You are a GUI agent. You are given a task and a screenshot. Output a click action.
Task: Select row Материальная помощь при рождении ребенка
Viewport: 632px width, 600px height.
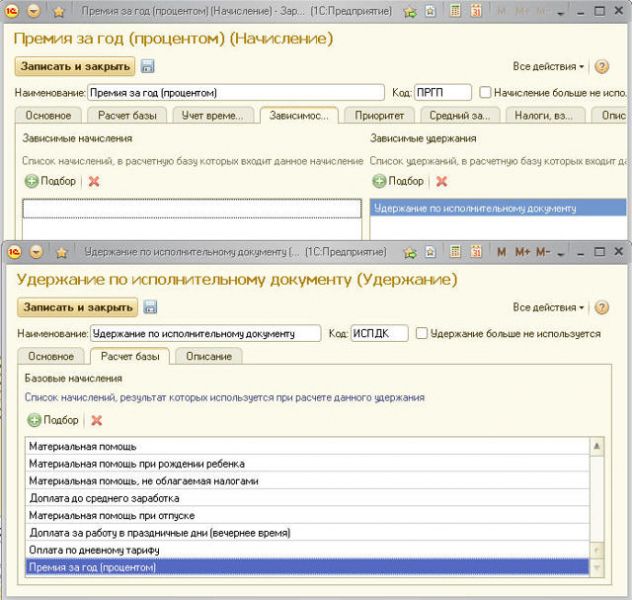click(308, 464)
